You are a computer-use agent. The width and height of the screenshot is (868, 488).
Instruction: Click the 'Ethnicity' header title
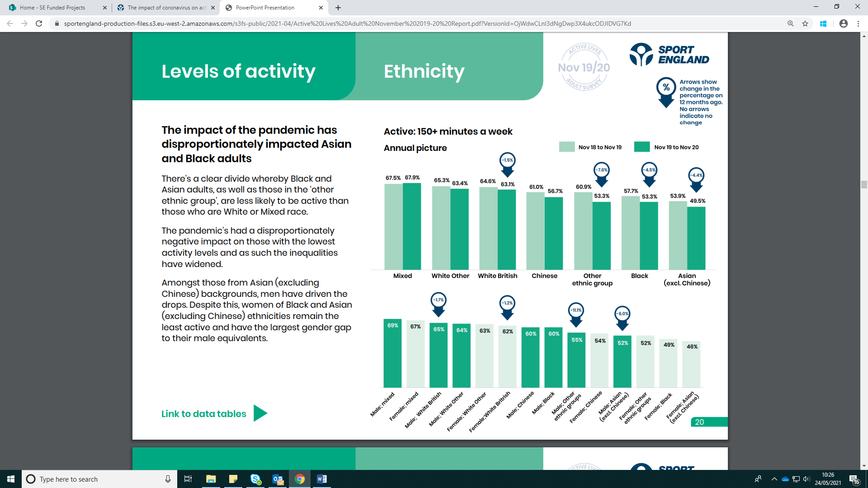coord(424,71)
